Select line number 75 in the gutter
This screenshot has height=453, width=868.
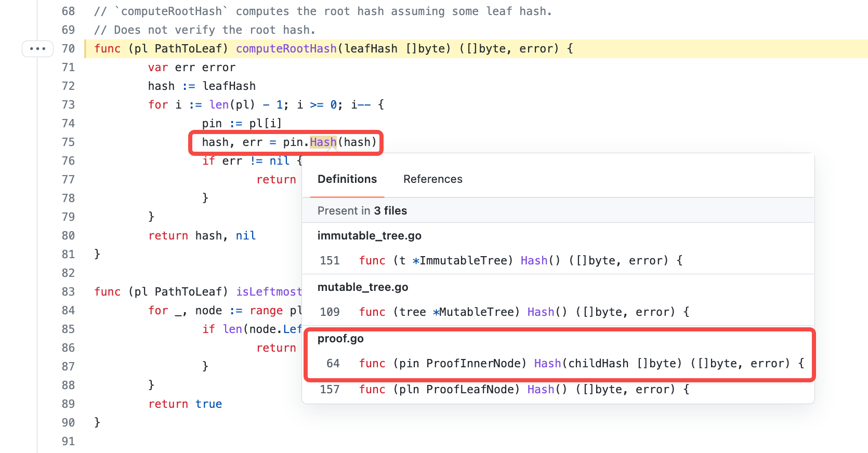[68, 142]
